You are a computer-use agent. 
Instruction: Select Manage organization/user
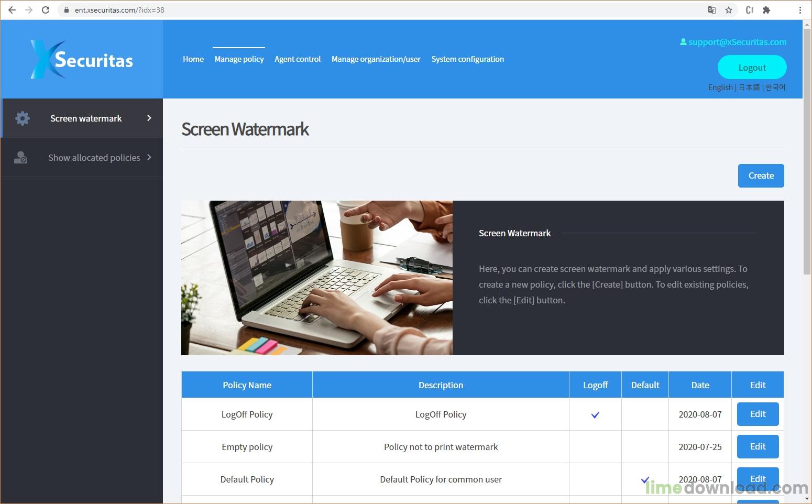pyautogui.click(x=376, y=59)
